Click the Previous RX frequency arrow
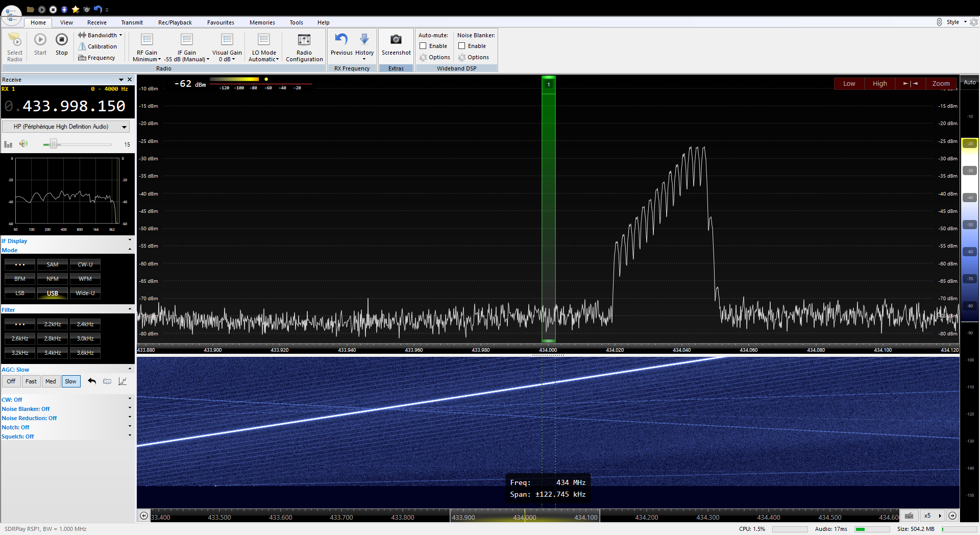 coord(341,40)
